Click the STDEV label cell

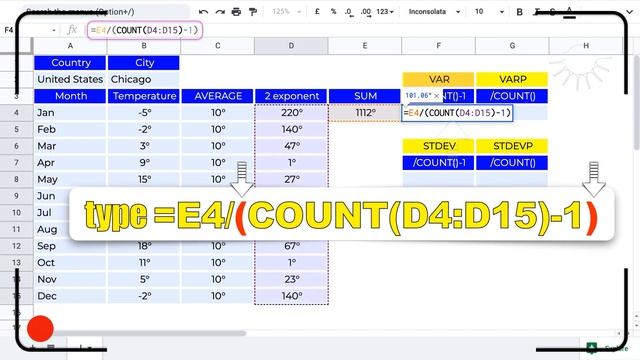[438, 146]
